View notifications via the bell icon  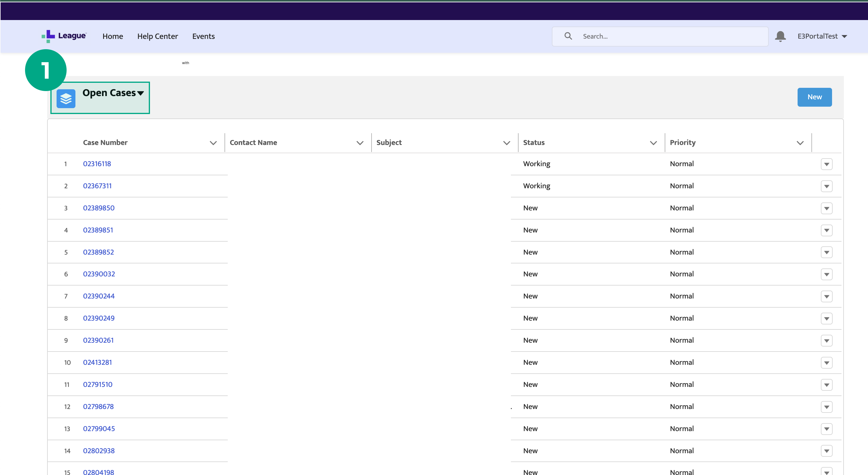[780, 36]
